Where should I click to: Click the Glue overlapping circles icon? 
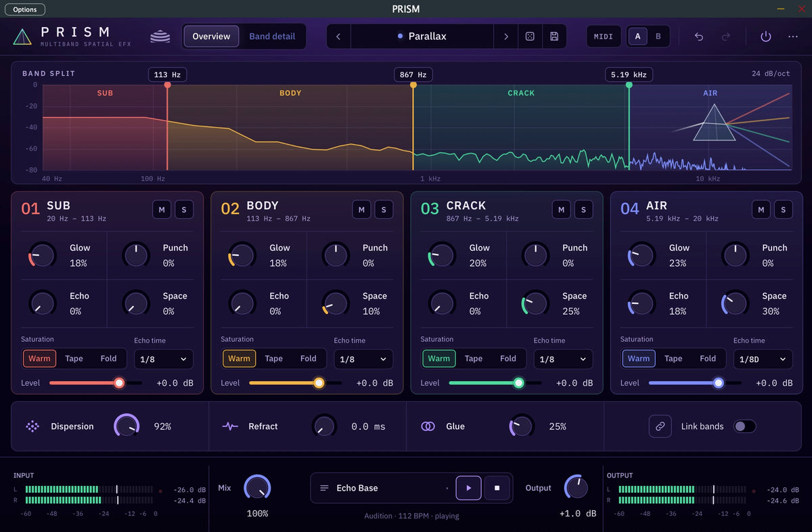click(x=428, y=426)
